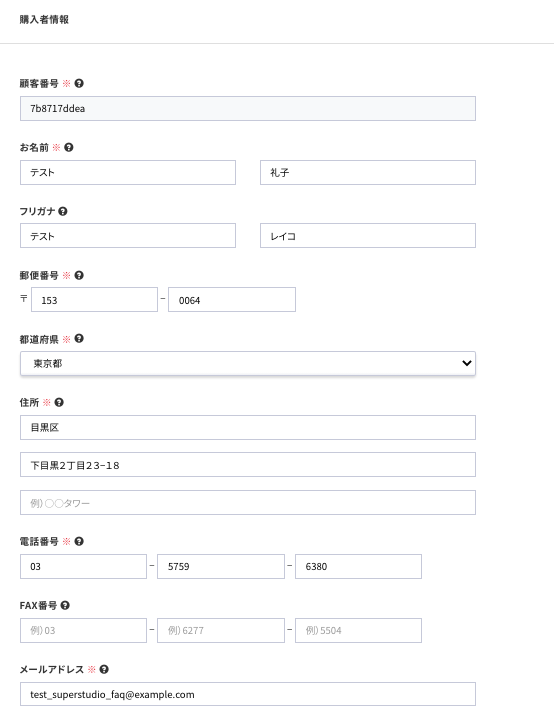Click the chevron arrow of prefecture select
The image size is (554, 721).
[x=466, y=363]
